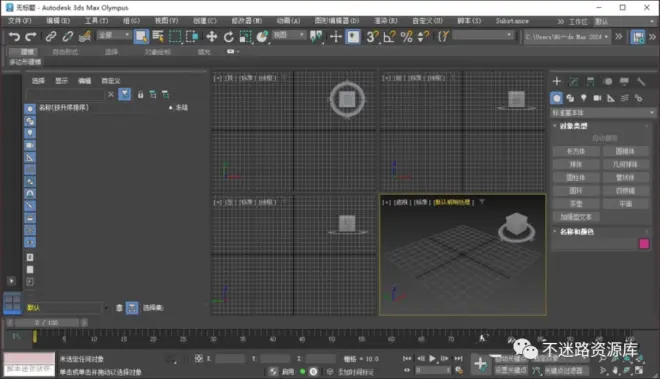This screenshot has height=379, width=660.
Task: Open the 标准基本体 primitive type dropdown
Action: click(603, 113)
